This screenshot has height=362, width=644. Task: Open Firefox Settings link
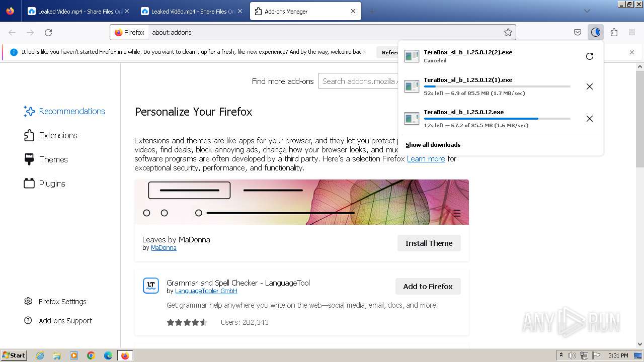(x=55, y=302)
